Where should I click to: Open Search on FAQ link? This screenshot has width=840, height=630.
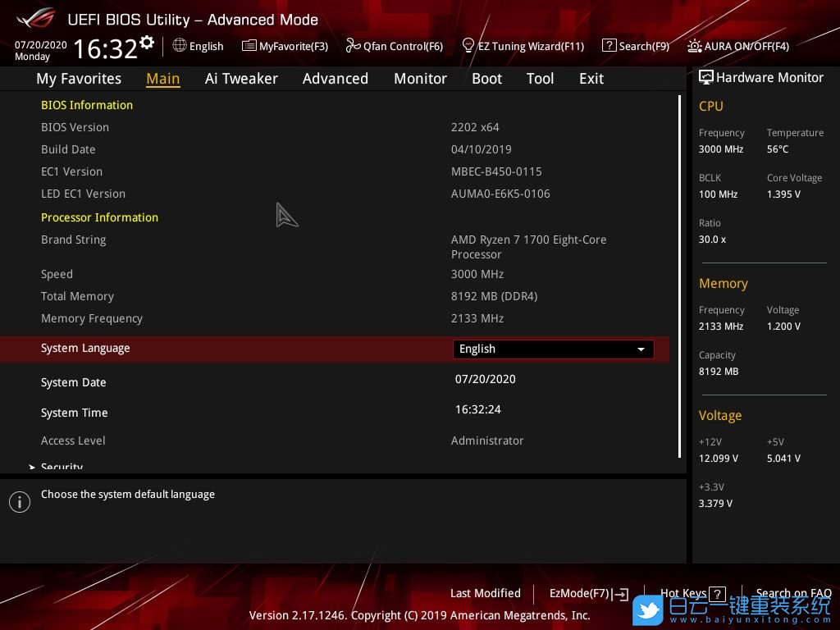(x=792, y=593)
